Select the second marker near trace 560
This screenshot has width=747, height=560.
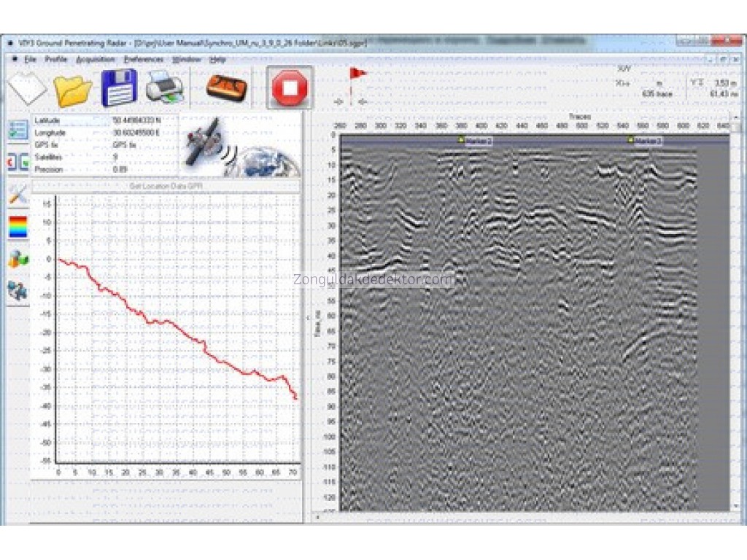pos(645,141)
